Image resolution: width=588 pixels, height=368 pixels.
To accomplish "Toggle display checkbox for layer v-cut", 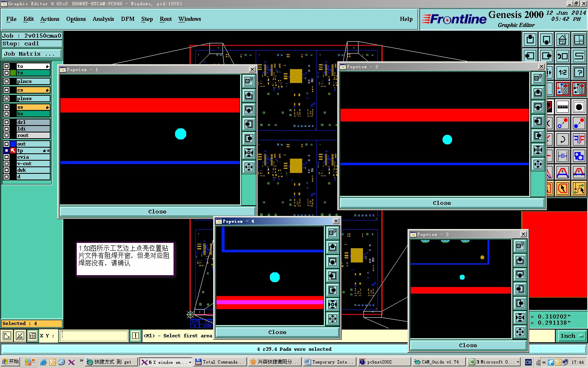I will click(x=7, y=164).
